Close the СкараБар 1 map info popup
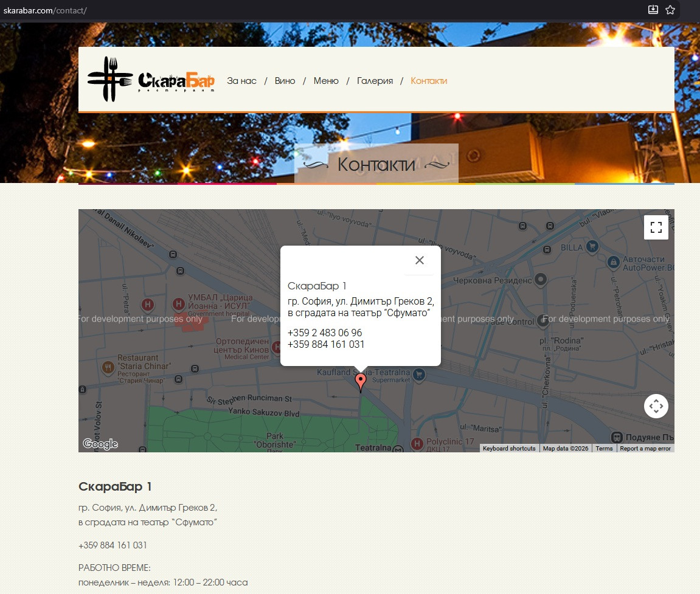The height and width of the screenshot is (594, 700). pyautogui.click(x=419, y=260)
